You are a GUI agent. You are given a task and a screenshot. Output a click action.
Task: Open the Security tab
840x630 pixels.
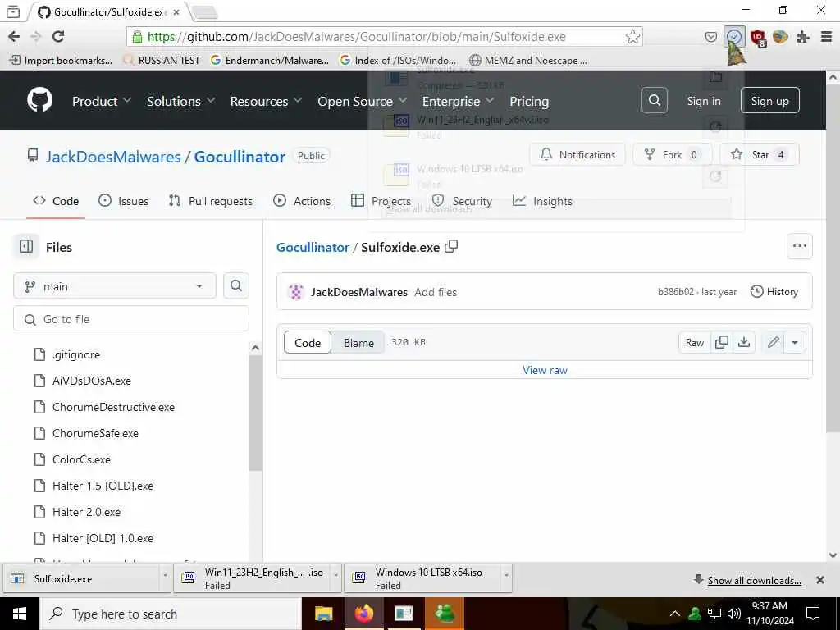click(462, 201)
